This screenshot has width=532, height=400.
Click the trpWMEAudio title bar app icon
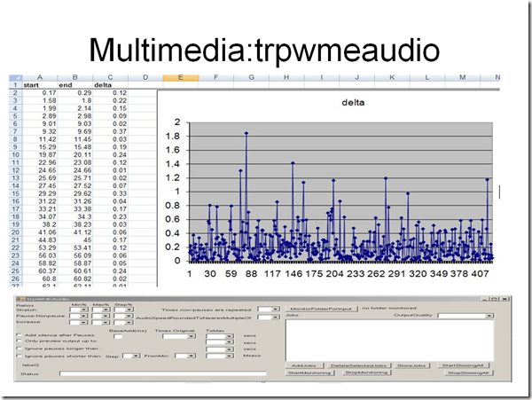20,299
